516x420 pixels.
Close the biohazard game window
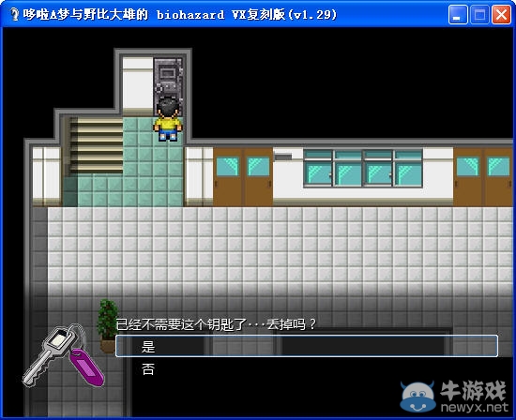[501, 15]
